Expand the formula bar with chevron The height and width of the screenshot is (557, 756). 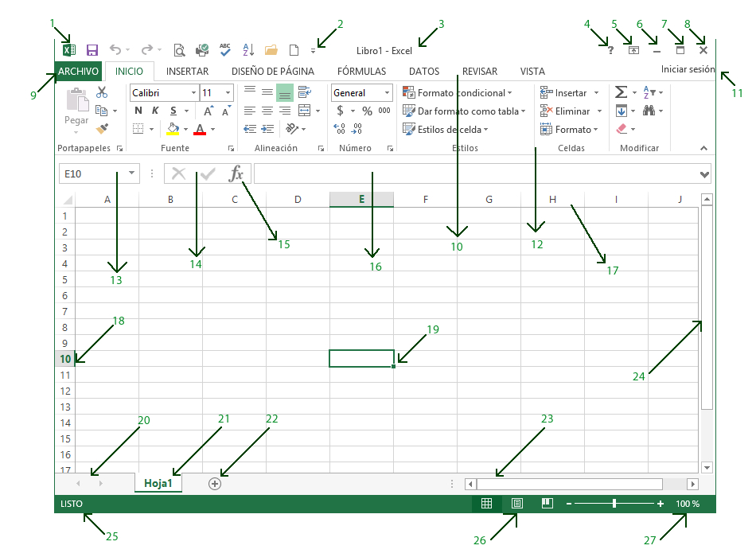click(703, 174)
